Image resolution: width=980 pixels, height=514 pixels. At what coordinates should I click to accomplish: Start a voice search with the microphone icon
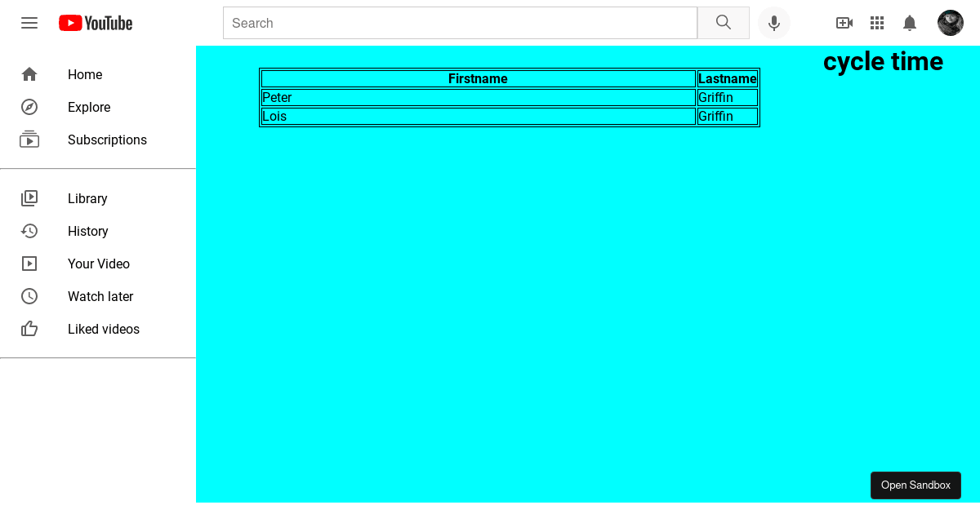(774, 23)
